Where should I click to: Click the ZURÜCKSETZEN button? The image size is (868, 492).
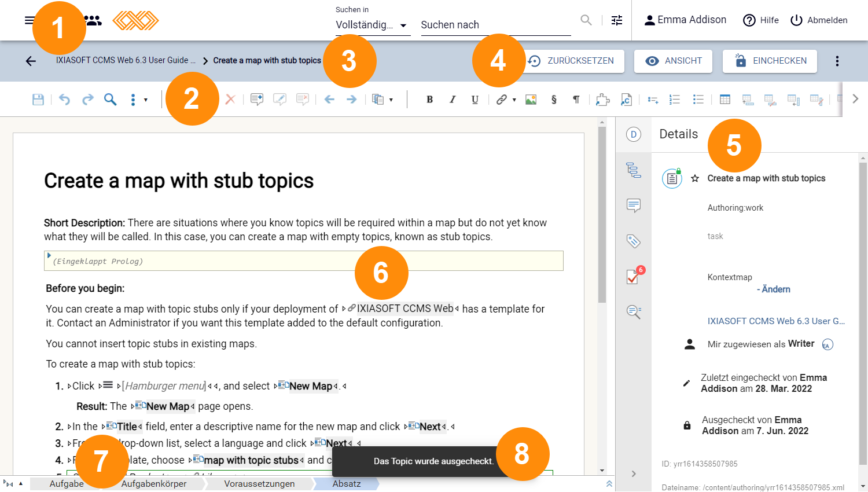pos(573,61)
